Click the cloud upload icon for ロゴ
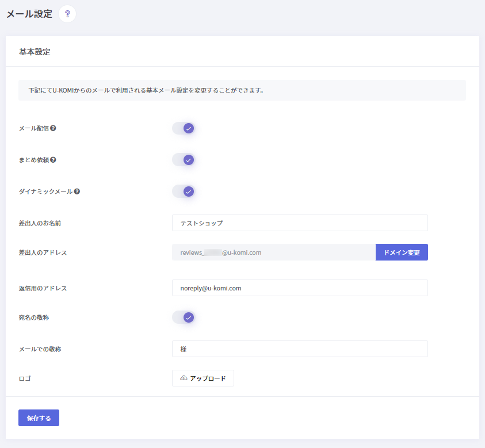The image size is (485, 448). pyautogui.click(x=184, y=378)
